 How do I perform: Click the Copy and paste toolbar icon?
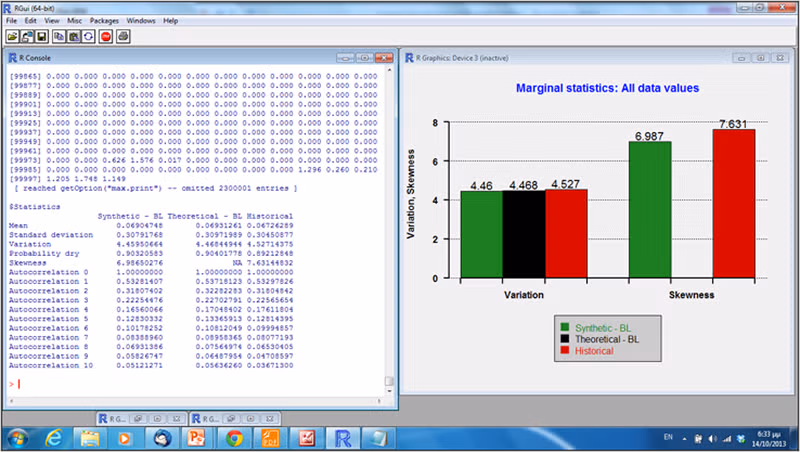click(x=88, y=37)
